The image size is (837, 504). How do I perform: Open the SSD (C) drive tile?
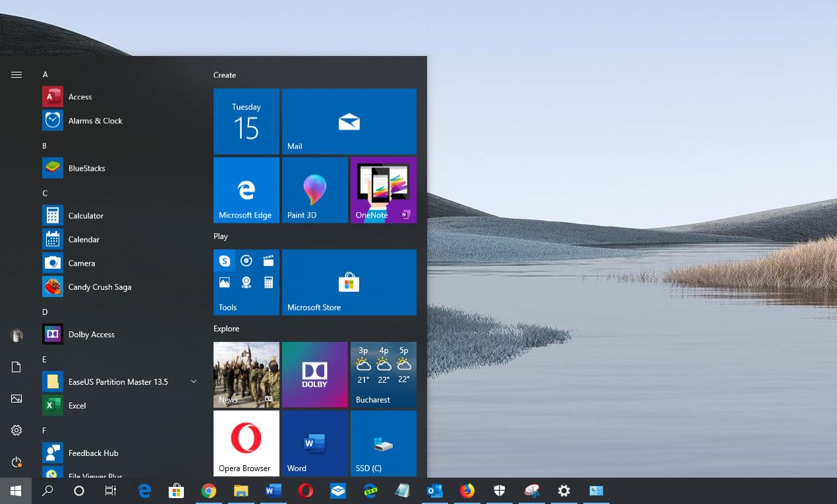pyautogui.click(x=384, y=443)
